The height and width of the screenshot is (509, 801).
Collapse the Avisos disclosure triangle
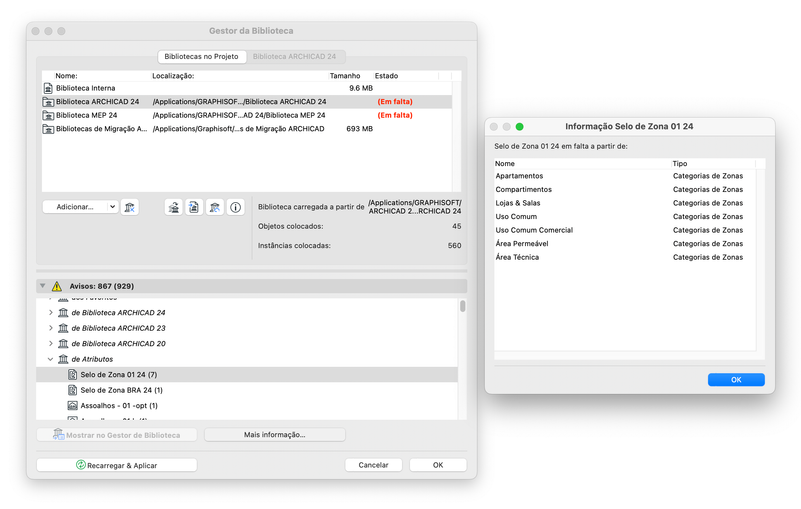[x=43, y=286]
